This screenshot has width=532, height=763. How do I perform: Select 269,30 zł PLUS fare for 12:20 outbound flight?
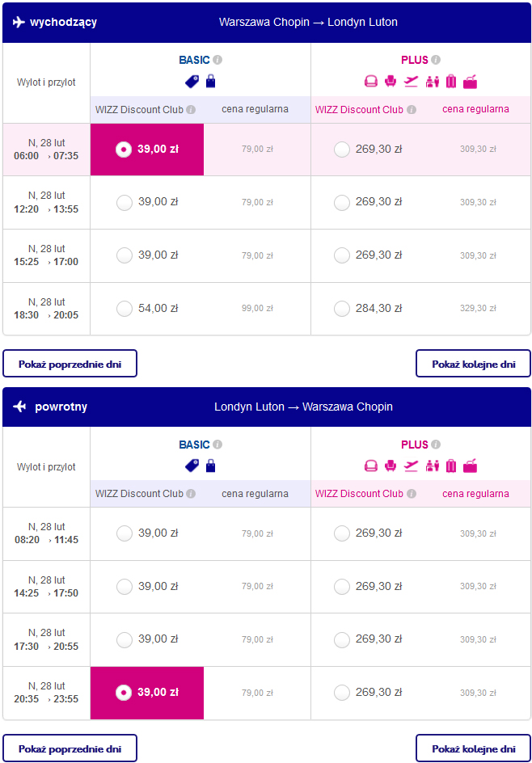tap(342, 202)
